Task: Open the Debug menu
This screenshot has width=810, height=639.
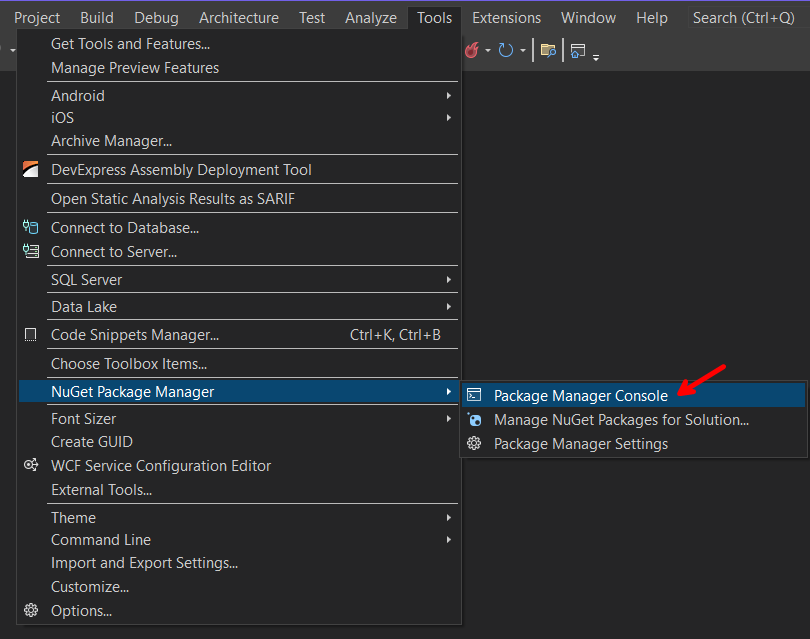Action: [x=156, y=18]
